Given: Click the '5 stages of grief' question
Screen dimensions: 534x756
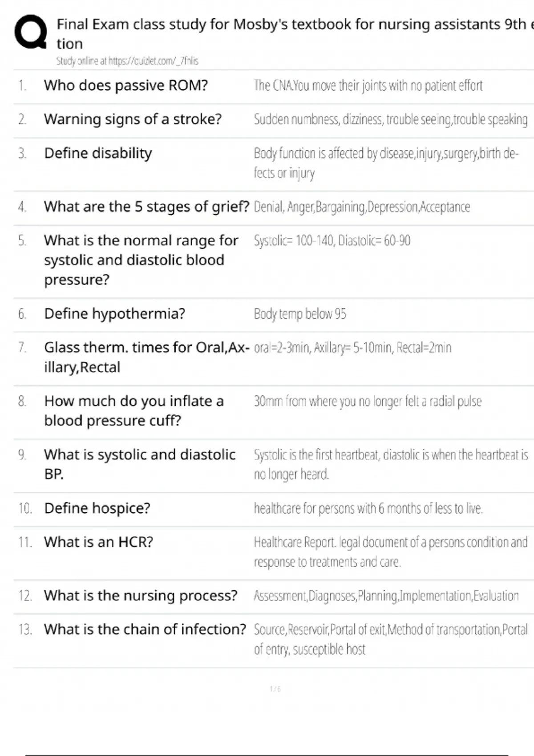Looking at the screenshot, I should [146, 207].
